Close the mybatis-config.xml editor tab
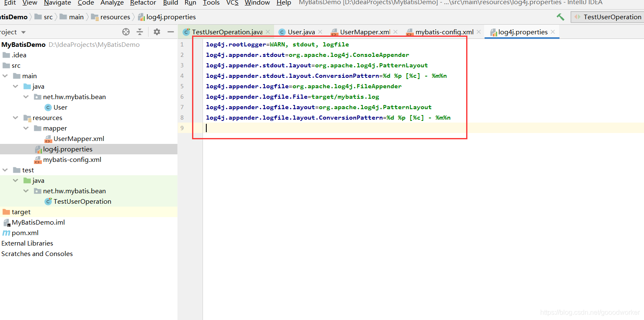Screen dimensions: 644x320 [x=479, y=32]
